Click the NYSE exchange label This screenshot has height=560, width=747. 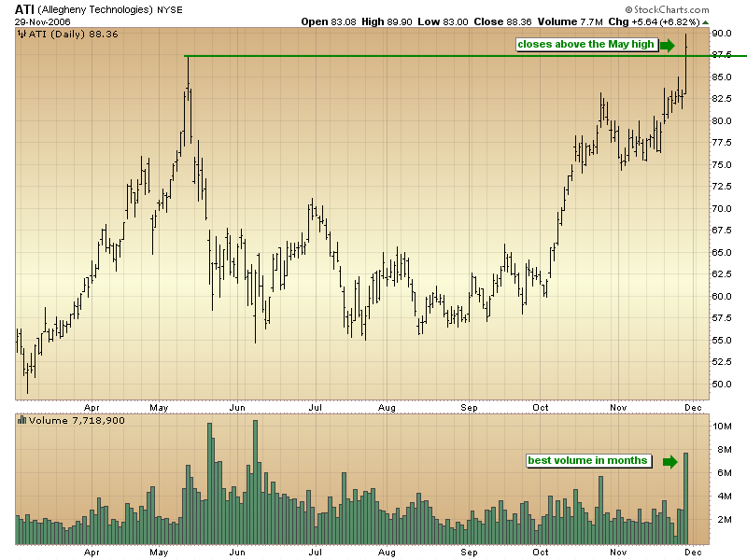[170, 9]
